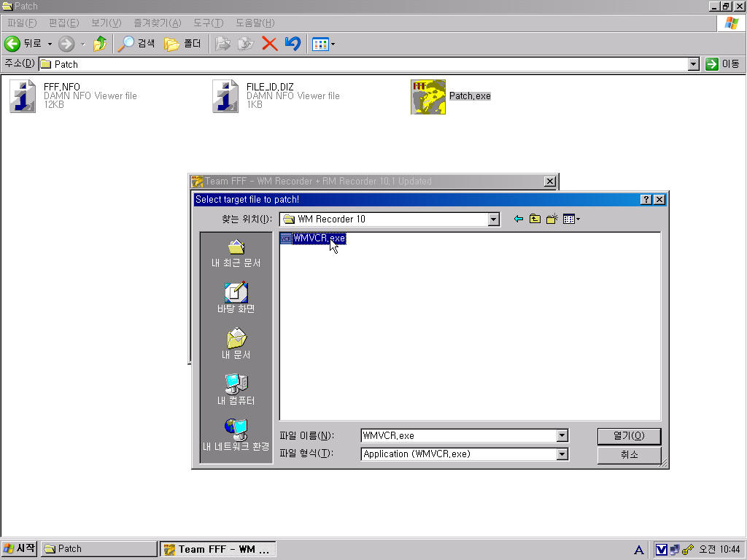
Task: Go up one level in the dialog
Action: pyautogui.click(x=535, y=219)
